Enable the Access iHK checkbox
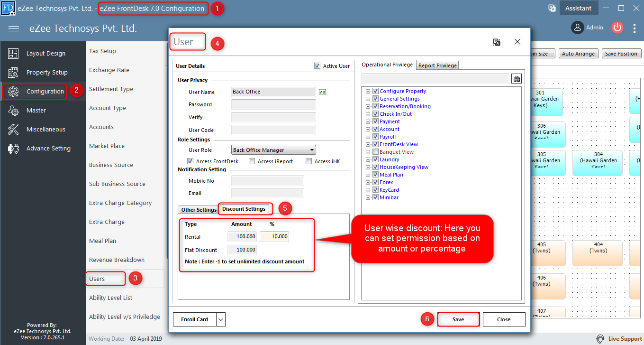 [308, 161]
